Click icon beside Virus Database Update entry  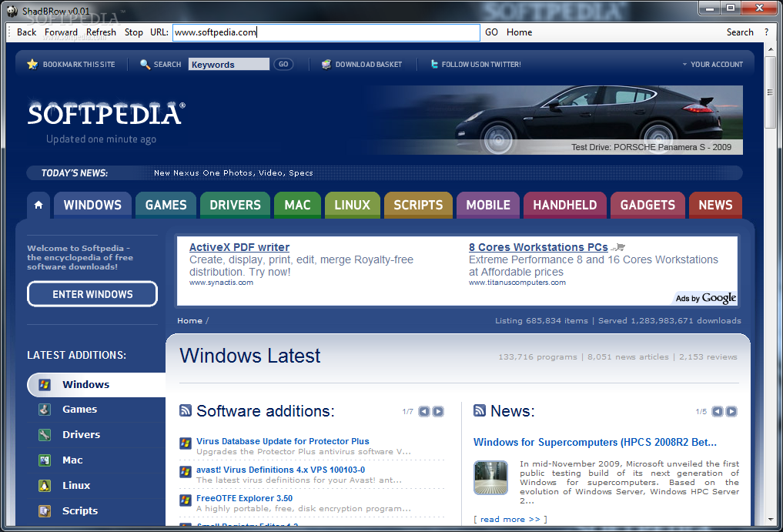(x=186, y=443)
